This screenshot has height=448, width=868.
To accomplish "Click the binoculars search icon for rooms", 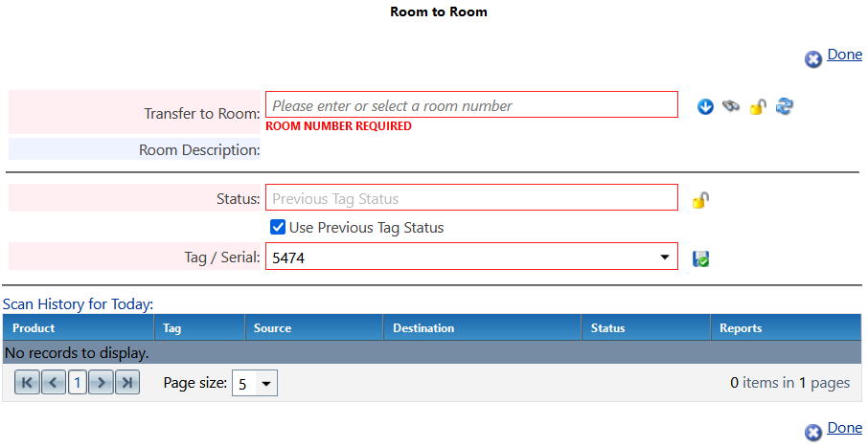I will click(732, 106).
